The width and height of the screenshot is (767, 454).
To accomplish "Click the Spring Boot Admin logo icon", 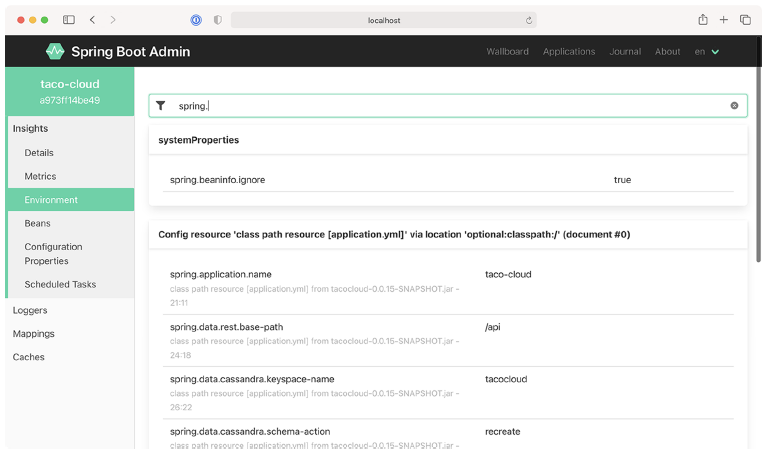I will point(55,51).
